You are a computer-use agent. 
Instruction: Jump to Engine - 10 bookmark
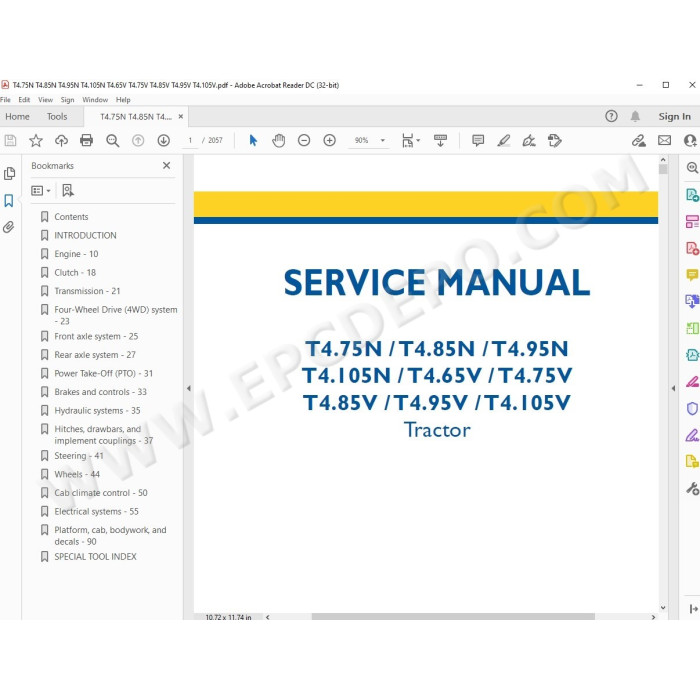point(76,254)
